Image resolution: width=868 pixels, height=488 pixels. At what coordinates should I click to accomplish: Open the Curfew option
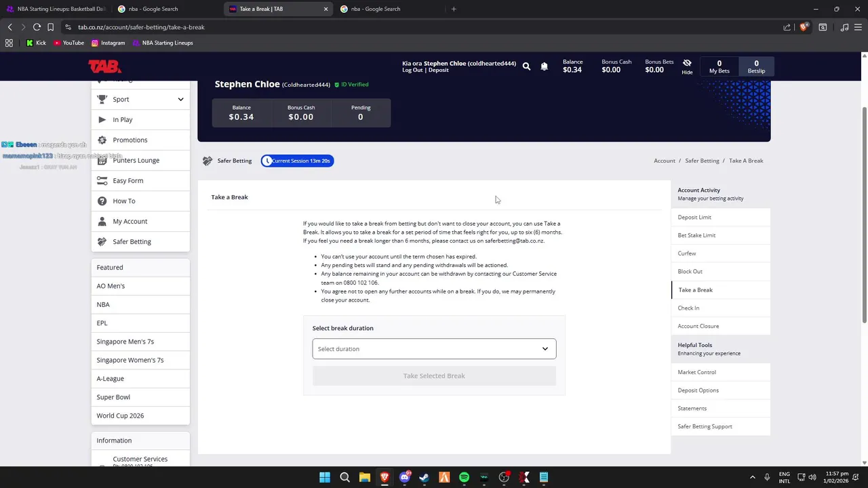pos(721,253)
